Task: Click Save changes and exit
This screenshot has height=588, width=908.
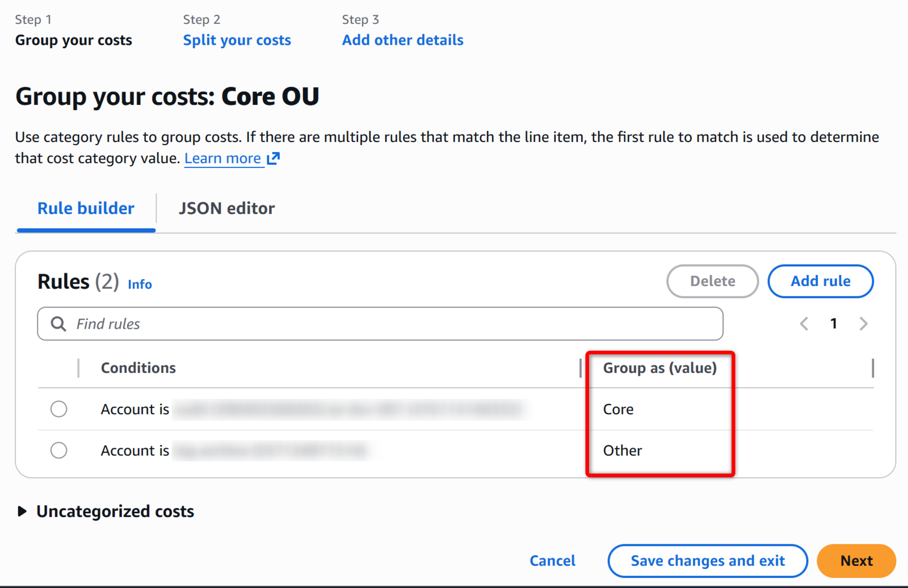Action: [707, 561]
